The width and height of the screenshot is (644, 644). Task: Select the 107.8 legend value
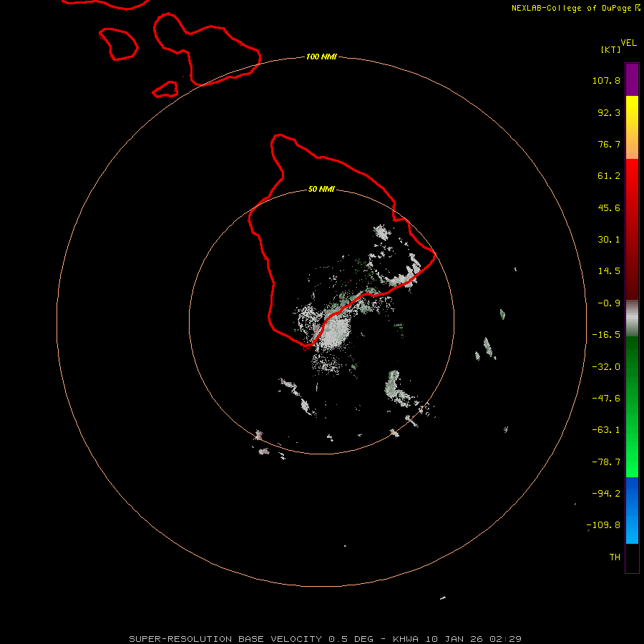(606, 80)
